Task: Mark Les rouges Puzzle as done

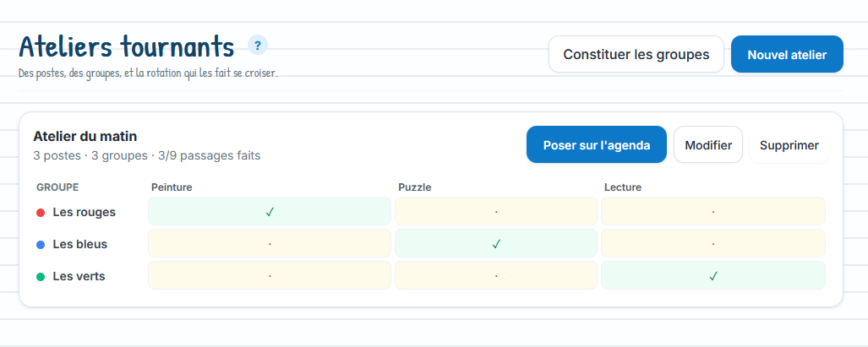Action: [496, 211]
